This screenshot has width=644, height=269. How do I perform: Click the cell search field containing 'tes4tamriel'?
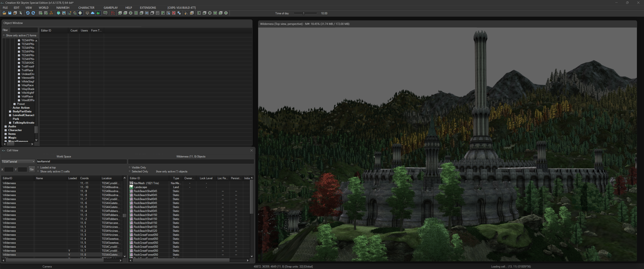[81, 162]
